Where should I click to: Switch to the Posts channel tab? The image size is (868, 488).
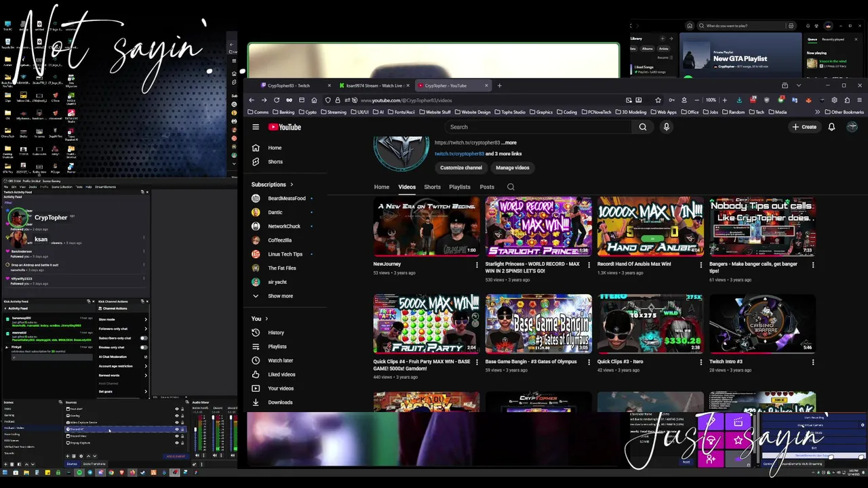pyautogui.click(x=487, y=187)
